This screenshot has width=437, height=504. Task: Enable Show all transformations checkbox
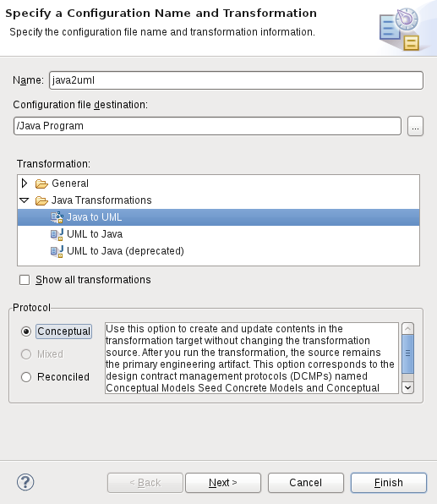click(x=25, y=280)
